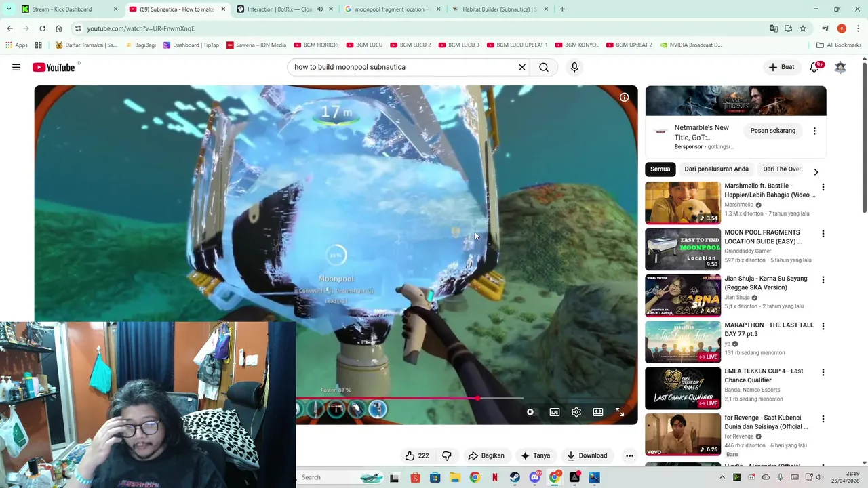868x488 pixels.
Task: Open sponsored ad options menu
Action: coord(814,131)
